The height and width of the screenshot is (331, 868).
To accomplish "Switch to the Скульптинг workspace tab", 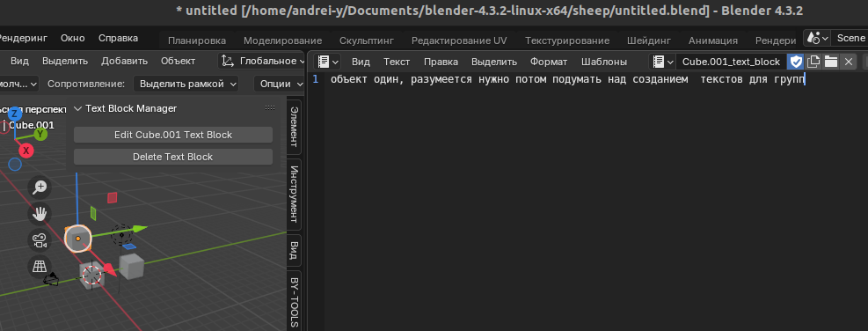I will click(367, 40).
